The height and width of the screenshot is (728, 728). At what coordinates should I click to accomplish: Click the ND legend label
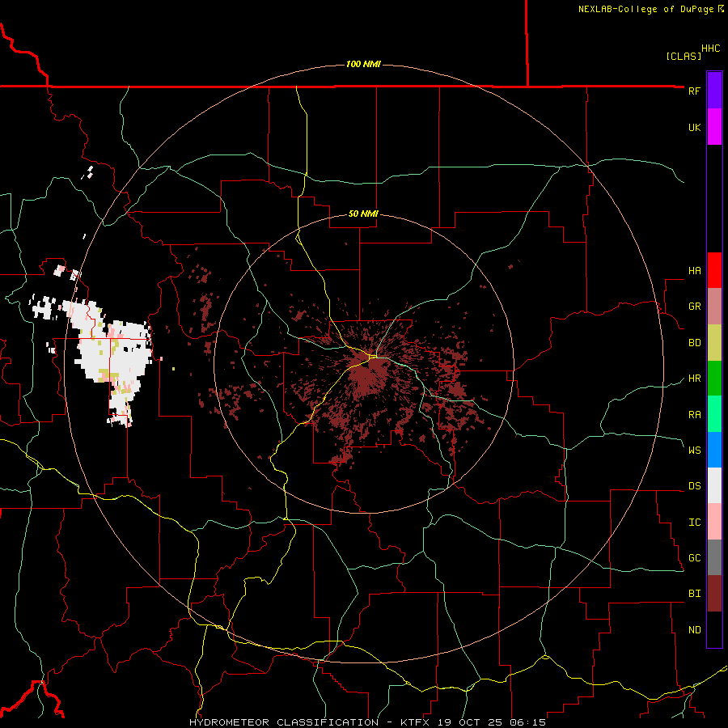click(694, 630)
